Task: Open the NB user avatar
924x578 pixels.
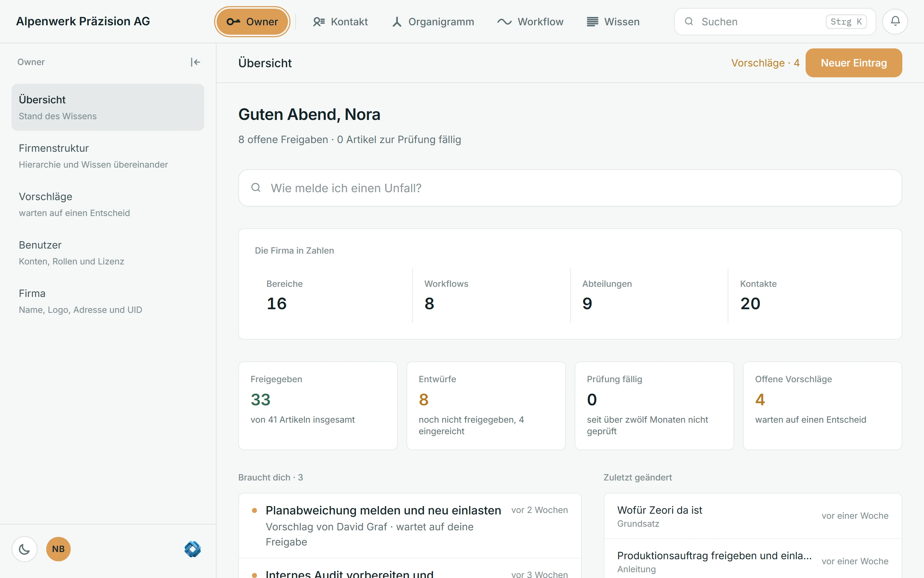Action: tap(58, 549)
